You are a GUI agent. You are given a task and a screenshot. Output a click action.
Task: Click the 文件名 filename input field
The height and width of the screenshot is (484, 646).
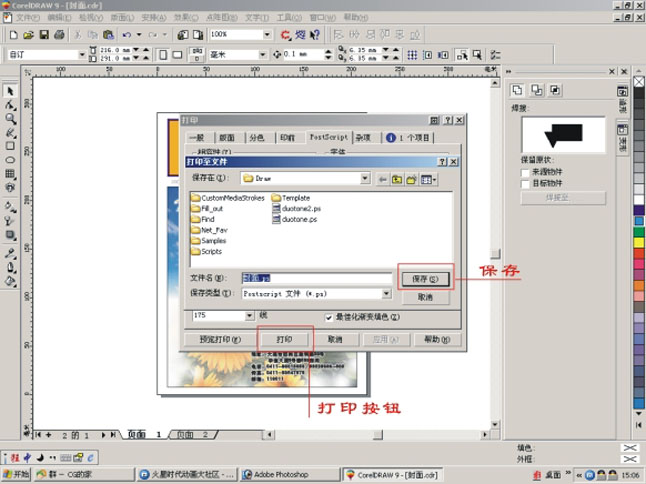pyautogui.click(x=316, y=278)
